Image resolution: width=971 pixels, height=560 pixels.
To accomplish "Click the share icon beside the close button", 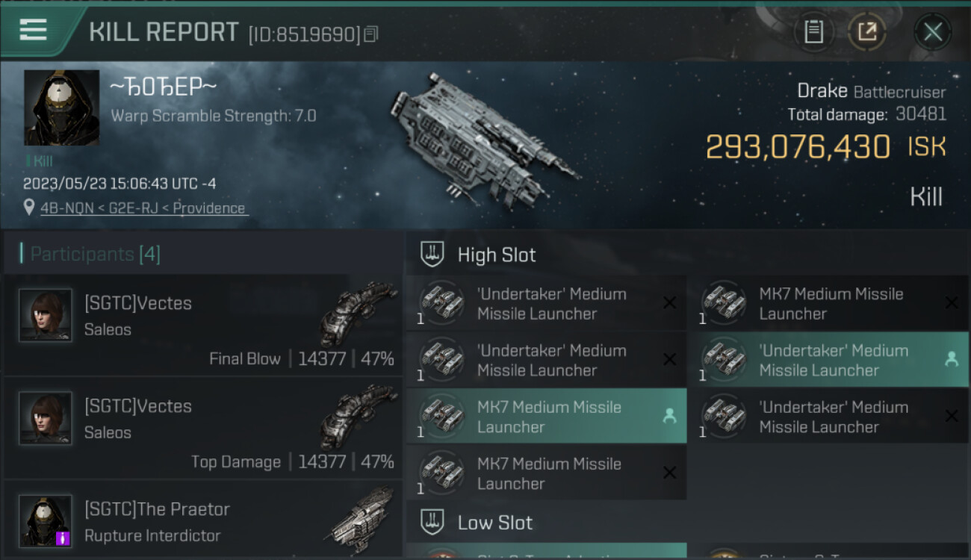I will (x=866, y=32).
